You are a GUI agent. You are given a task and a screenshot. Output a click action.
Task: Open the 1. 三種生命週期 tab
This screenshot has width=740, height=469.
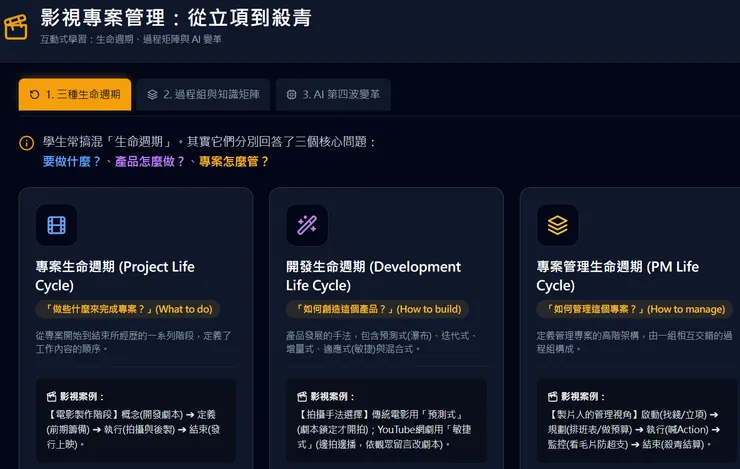pyautogui.click(x=75, y=94)
